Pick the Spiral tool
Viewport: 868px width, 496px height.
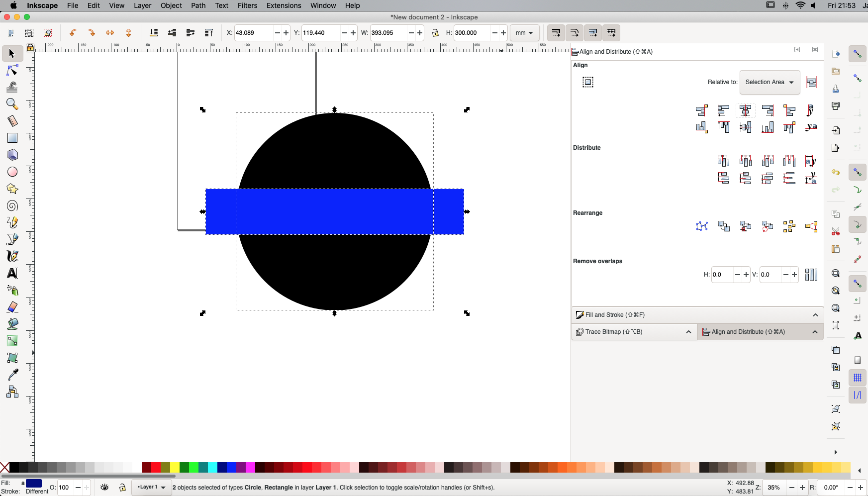(x=12, y=205)
